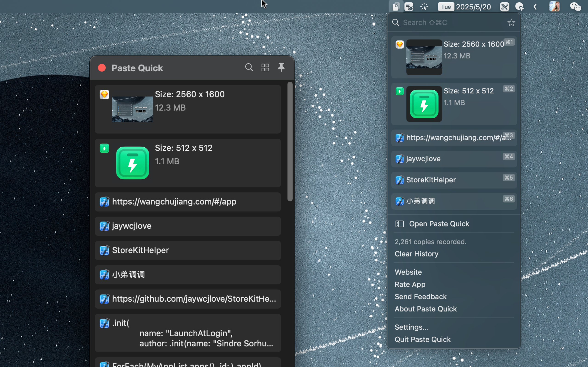Screen dimensions: 588x367
Task: Choose Clear History in the menu
Action: (416, 254)
